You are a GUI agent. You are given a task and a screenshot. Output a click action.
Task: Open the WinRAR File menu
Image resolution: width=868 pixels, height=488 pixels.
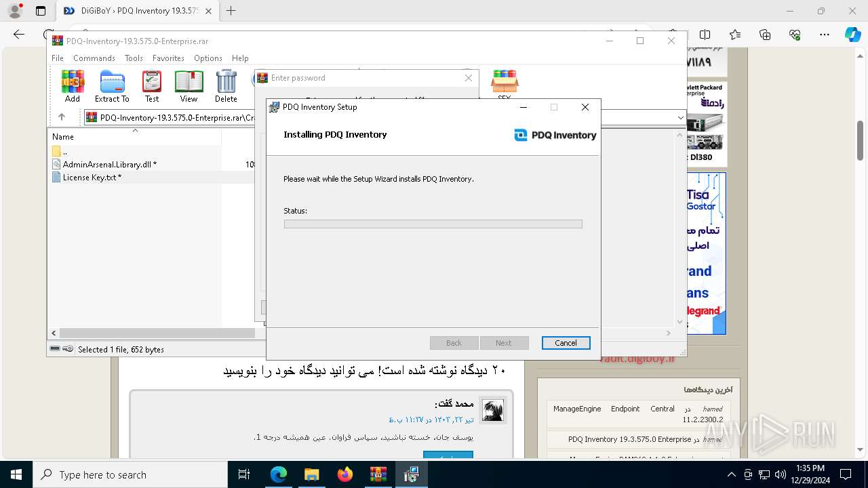coord(58,58)
